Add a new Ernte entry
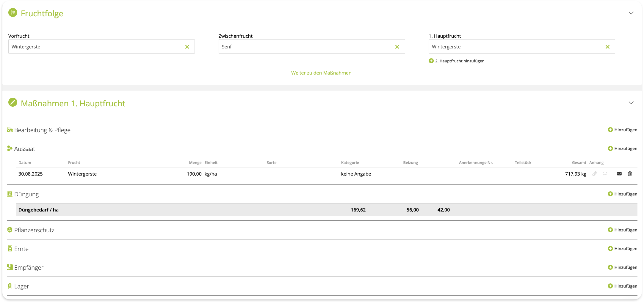 click(622, 249)
